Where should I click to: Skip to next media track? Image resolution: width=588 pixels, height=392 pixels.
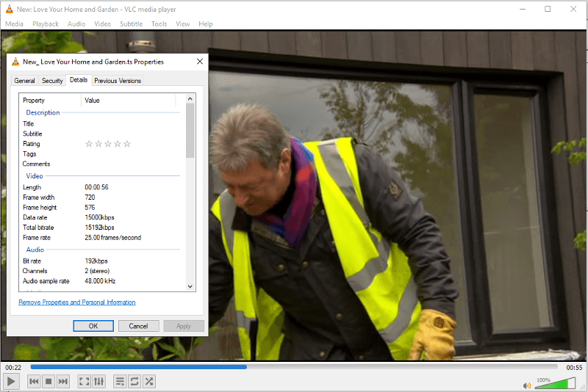(63, 382)
